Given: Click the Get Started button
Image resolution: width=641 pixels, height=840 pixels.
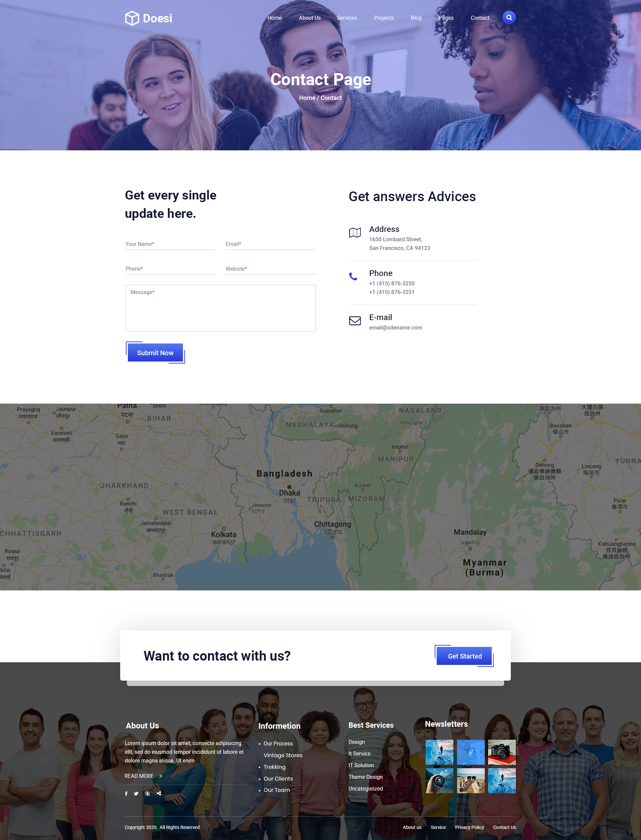Looking at the screenshot, I should [x=464, y=656].
